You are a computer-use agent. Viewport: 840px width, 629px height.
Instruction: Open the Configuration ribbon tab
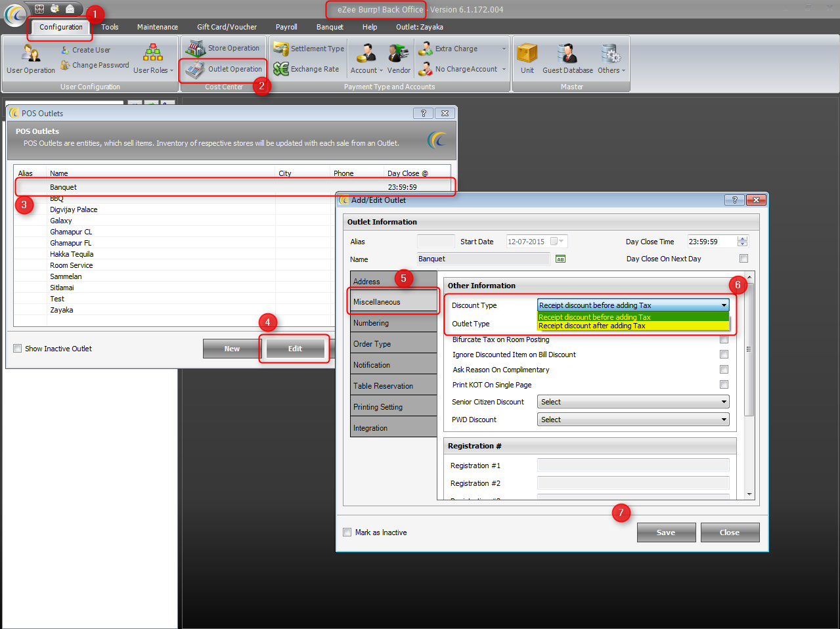(61, 27)
